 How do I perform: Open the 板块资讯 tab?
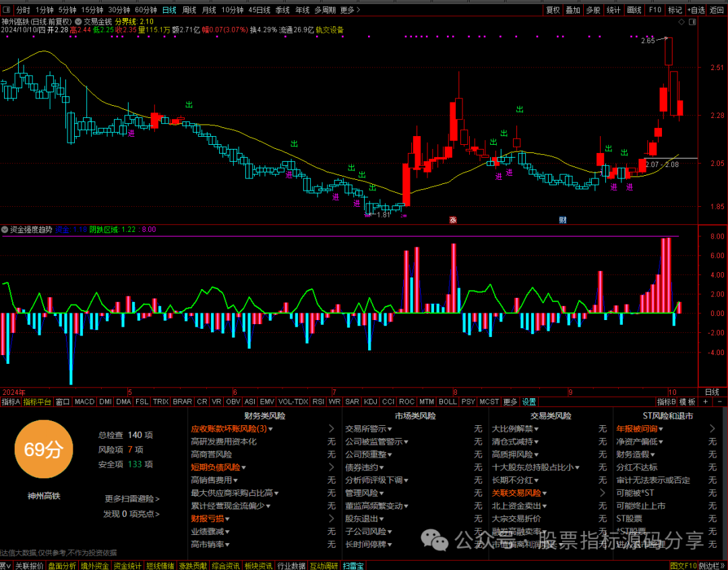pyautogui.click(x=259, y=566)
